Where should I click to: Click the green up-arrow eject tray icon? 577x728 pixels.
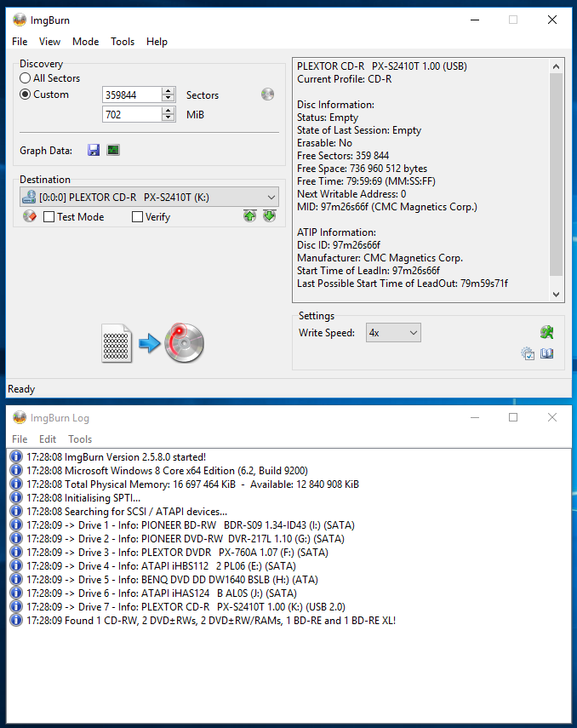[249, 216]
